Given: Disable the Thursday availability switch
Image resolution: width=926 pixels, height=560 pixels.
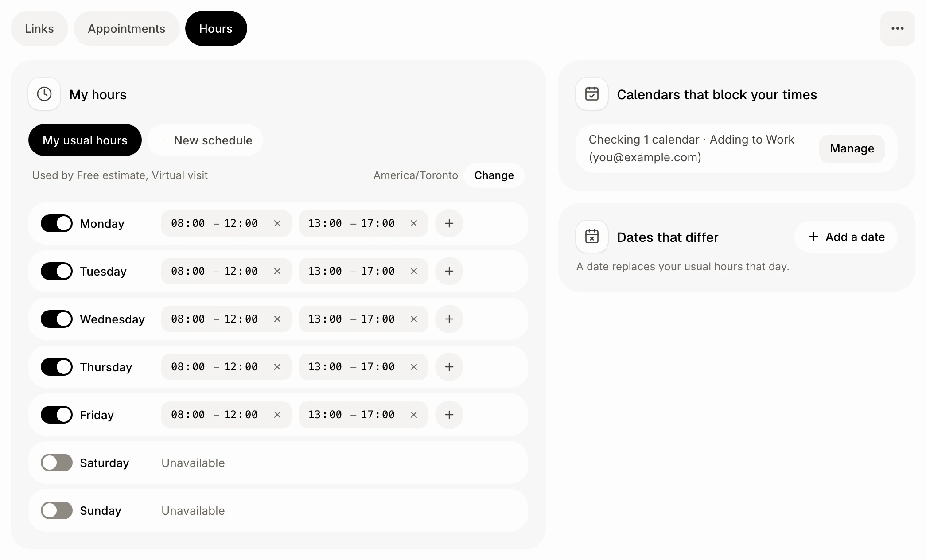Looking at the screenshot, I should pos(57,367).
